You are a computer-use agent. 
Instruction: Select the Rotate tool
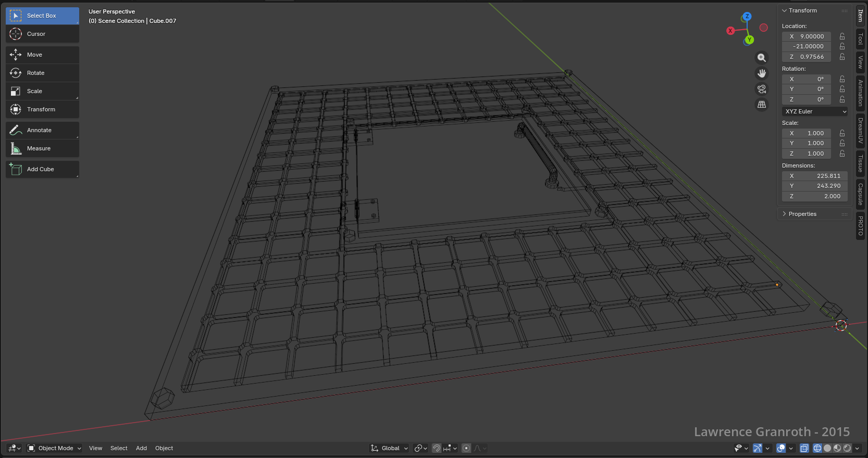click(42, 73)
